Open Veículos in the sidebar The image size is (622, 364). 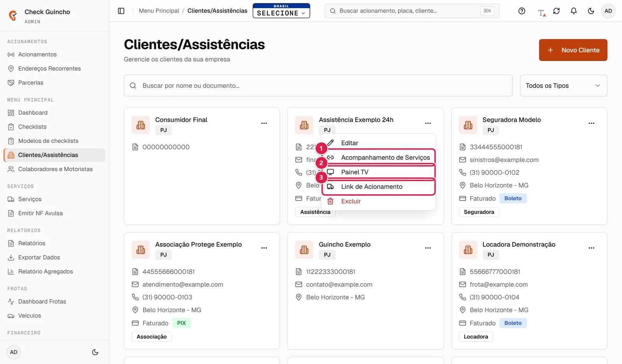(54, 315)
